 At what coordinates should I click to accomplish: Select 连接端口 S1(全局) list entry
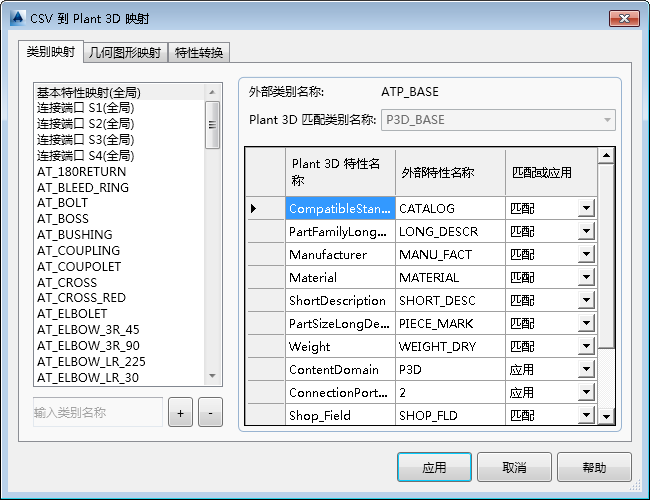click(x=119, y=108)
